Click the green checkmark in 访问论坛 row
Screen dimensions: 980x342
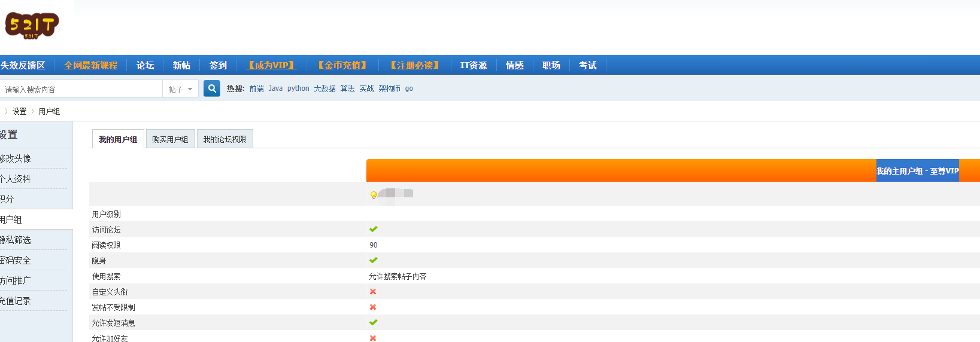click(x=374, y=229)
